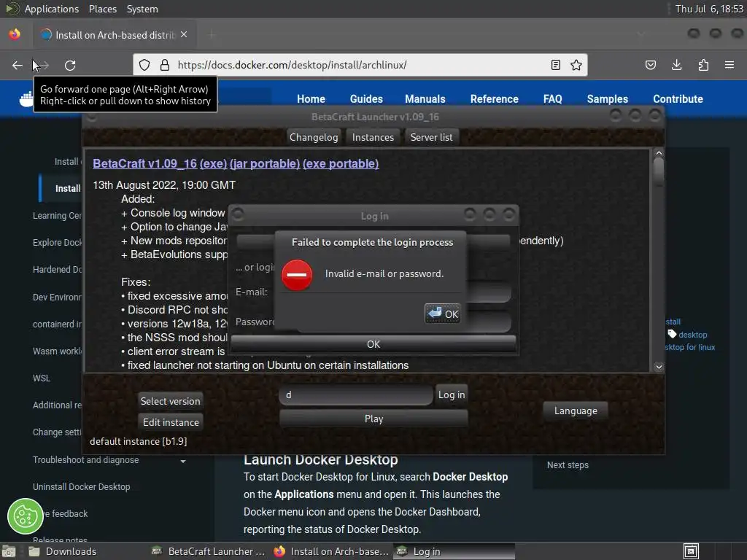
Task: Click the Select version button
Action: coord(170,401)
